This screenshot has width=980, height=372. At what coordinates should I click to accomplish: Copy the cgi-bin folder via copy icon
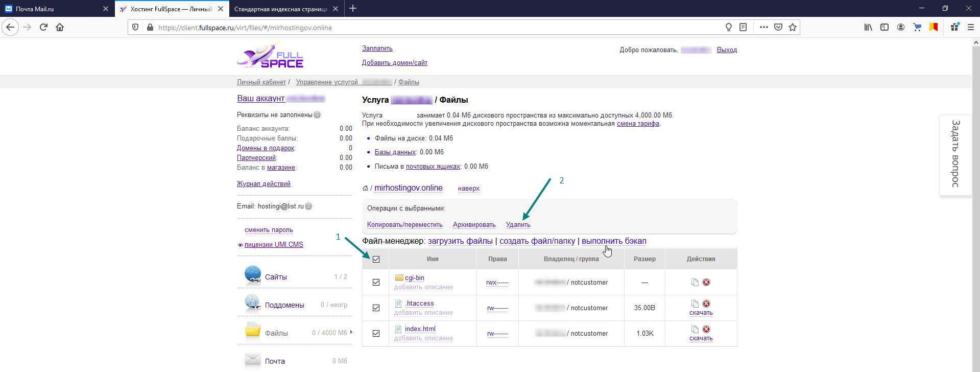click(695, 282)
